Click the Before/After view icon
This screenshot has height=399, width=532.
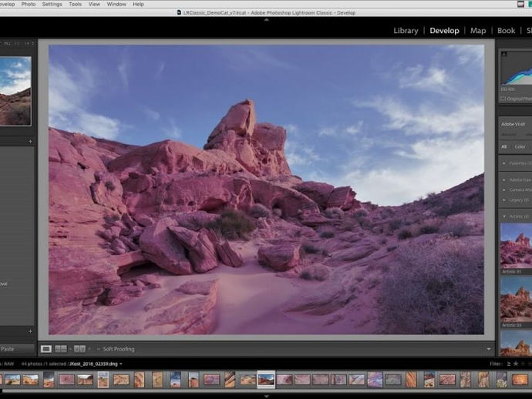point(79,349)
